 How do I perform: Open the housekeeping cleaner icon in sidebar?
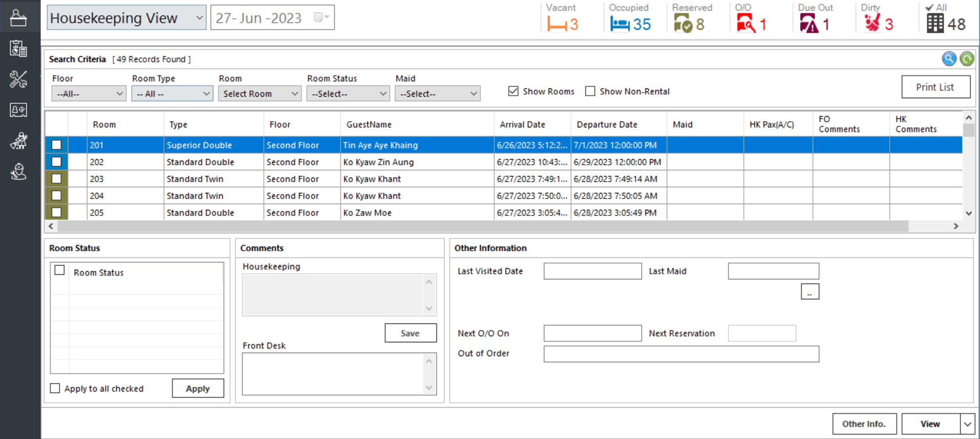pos(18,141)
